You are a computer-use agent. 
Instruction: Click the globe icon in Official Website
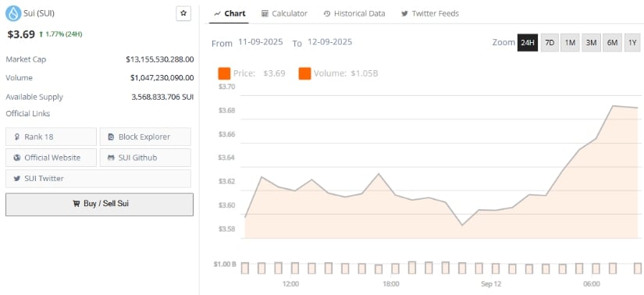pos(17,158)
